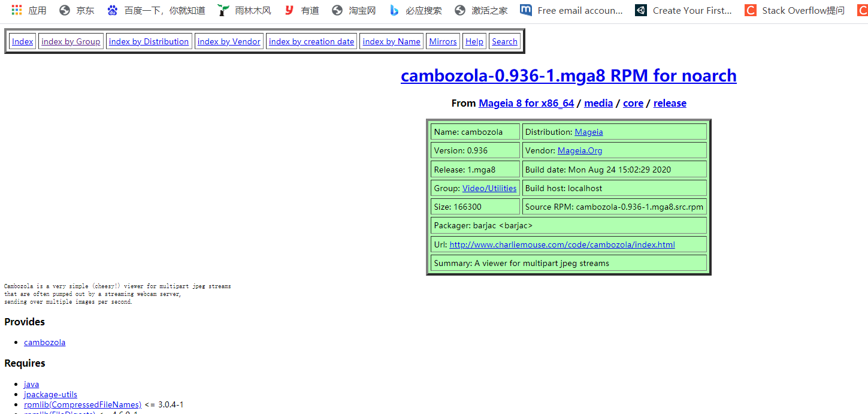The width and height of the screenshot is (868, 414).
Task: Click rpmlib(CompressedFileNames) link
Action: point(83,404)
